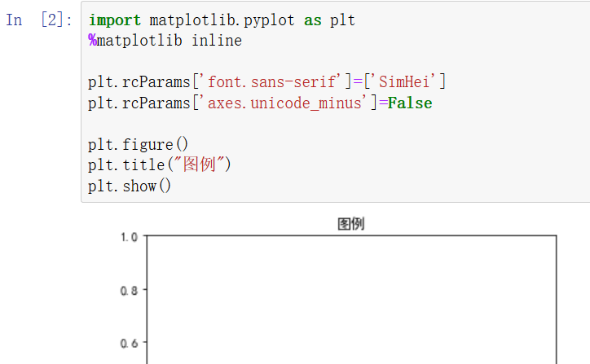Click the 'SimHei' string value
Screen dimensions: 590x364
407,82
